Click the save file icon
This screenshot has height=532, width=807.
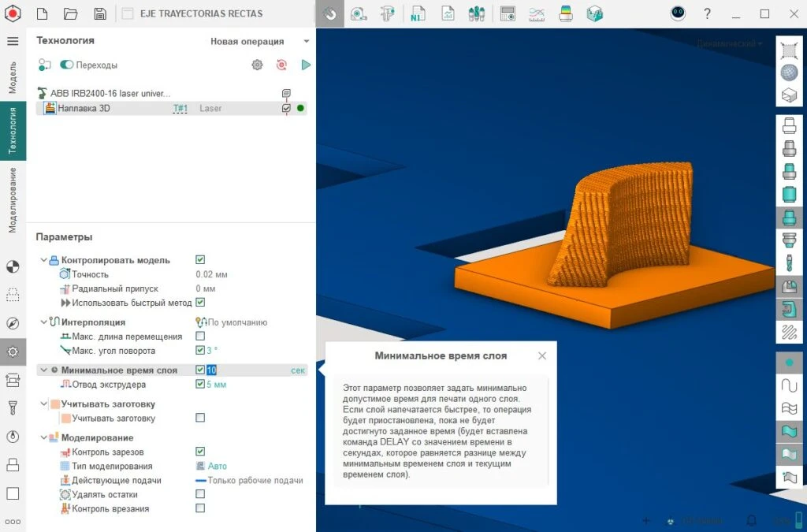click(100, 14)
